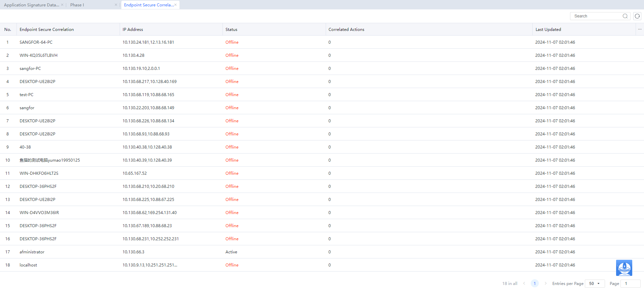644x289 pixels.
Task: Click the Page number input box
Action: tap(630, 283)
